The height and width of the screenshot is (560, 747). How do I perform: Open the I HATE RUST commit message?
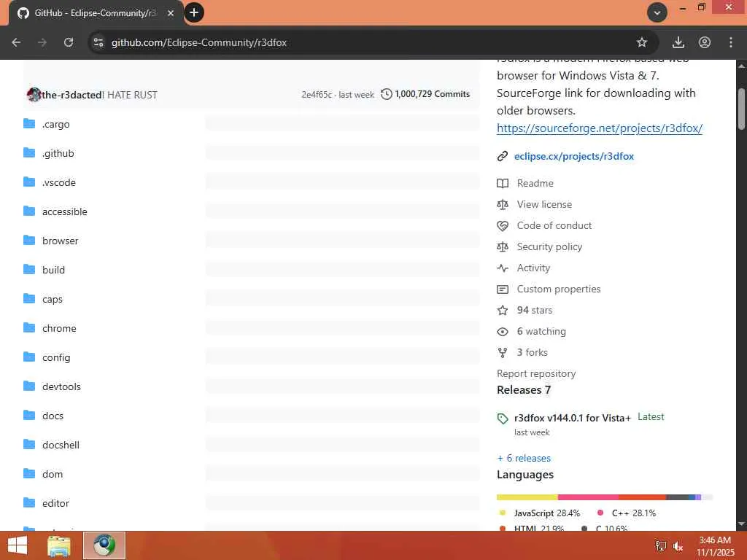(131, 95)
